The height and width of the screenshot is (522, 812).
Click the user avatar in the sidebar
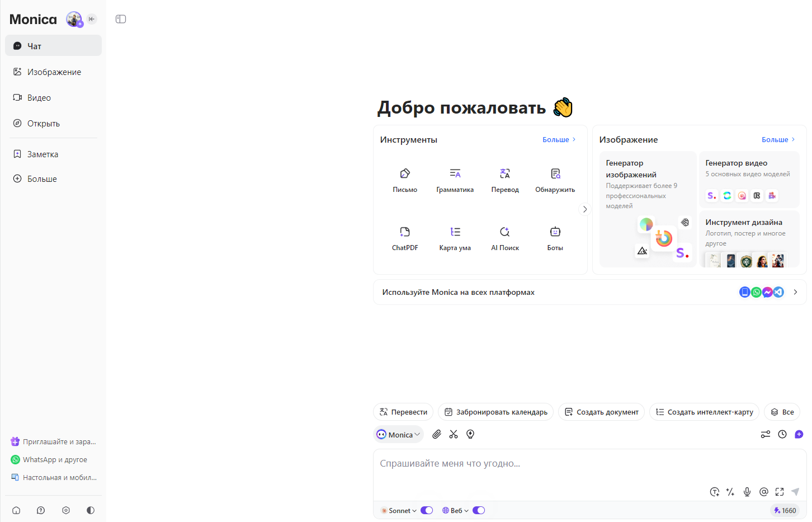click(74, 19)
